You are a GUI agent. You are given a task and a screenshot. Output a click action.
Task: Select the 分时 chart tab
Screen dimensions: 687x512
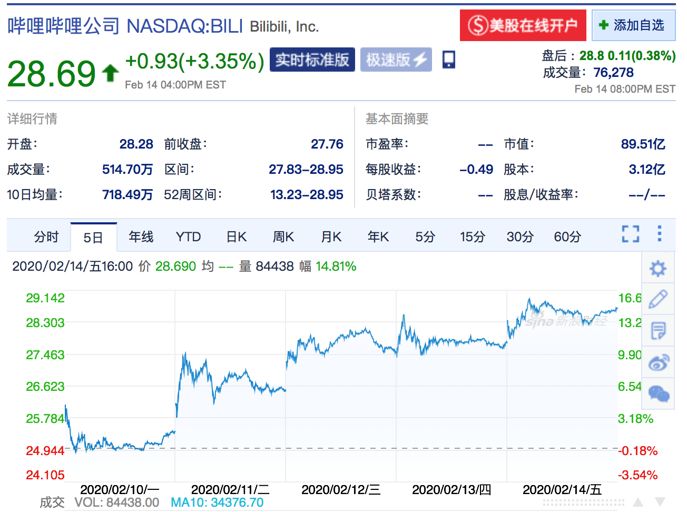coord(46,237)
